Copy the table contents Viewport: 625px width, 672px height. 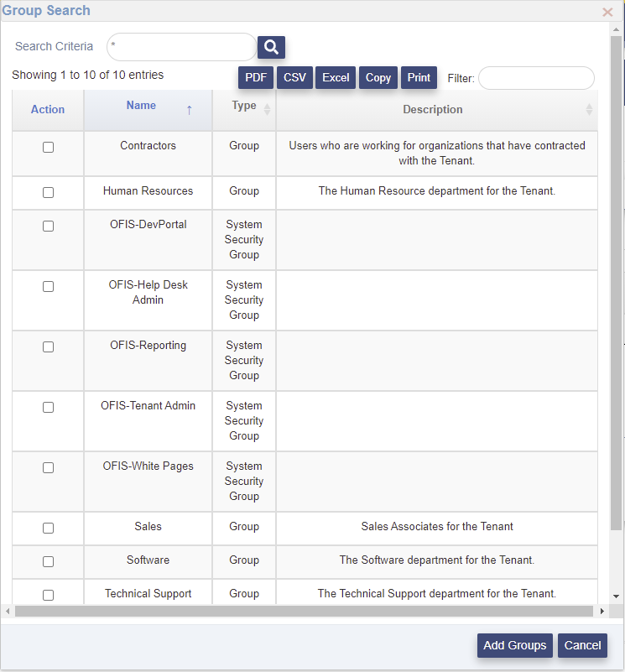[378, 77]
